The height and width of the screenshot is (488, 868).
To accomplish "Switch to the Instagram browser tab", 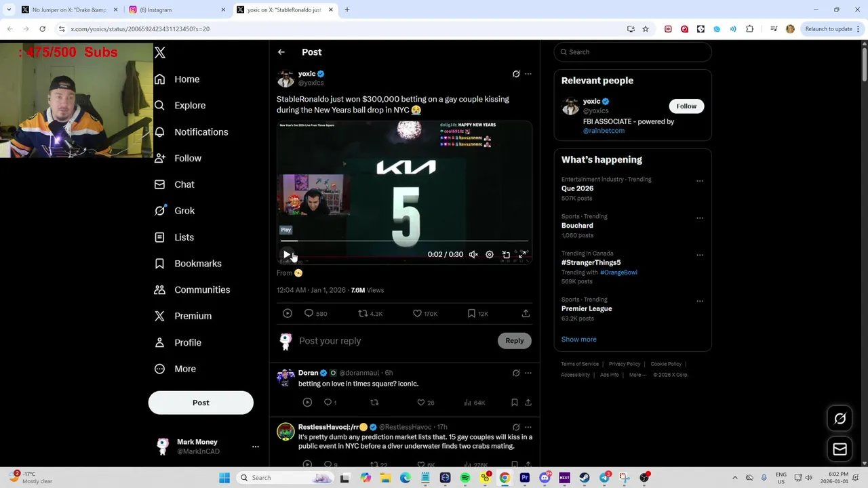I will (178, 9).
